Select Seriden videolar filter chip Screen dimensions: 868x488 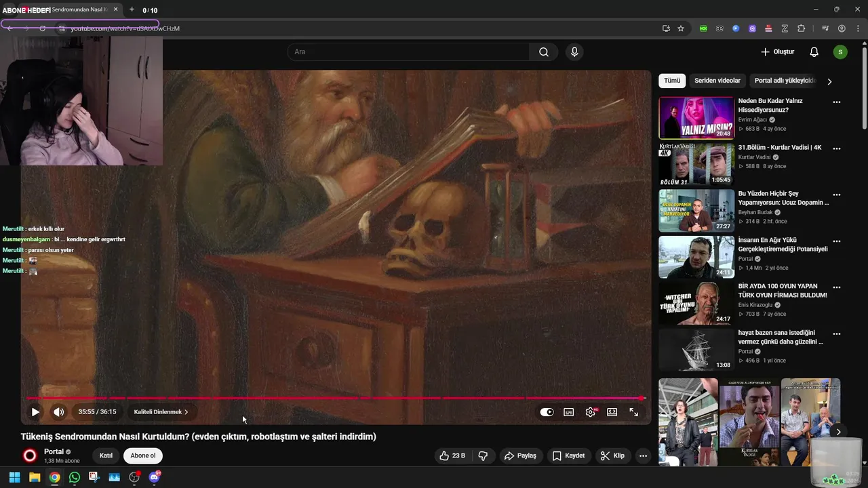point(717,81)
